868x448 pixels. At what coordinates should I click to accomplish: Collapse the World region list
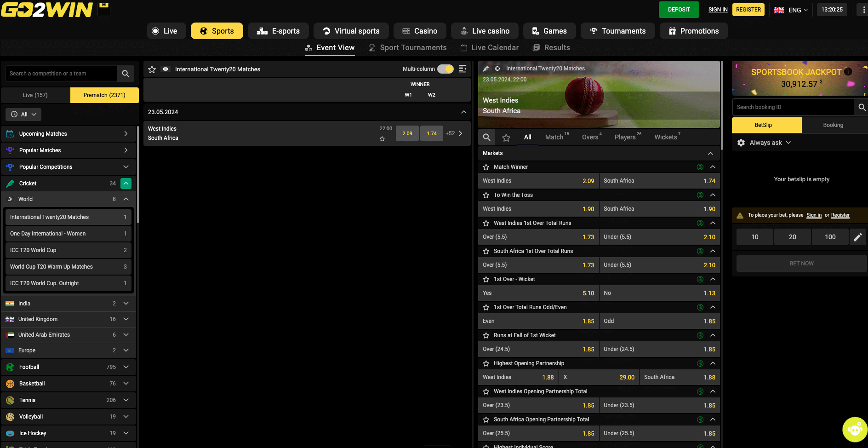pyautogui.click(x=126, y=199)
